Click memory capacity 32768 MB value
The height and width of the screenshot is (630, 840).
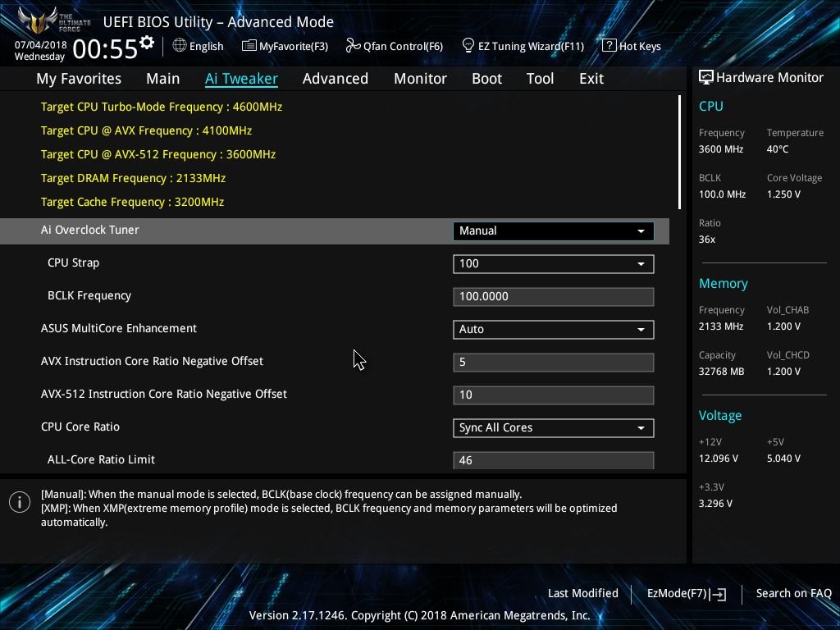(721, 372)
